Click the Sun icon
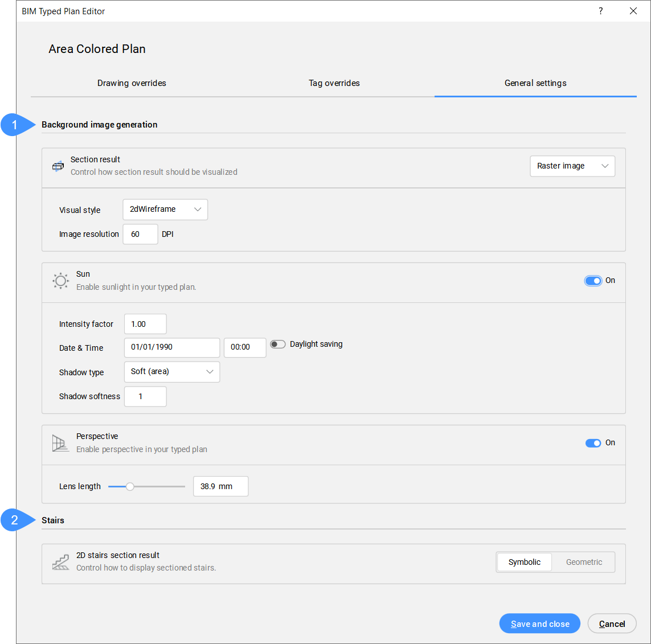Viewport: 651px width, 644px height. coord(60,281)
